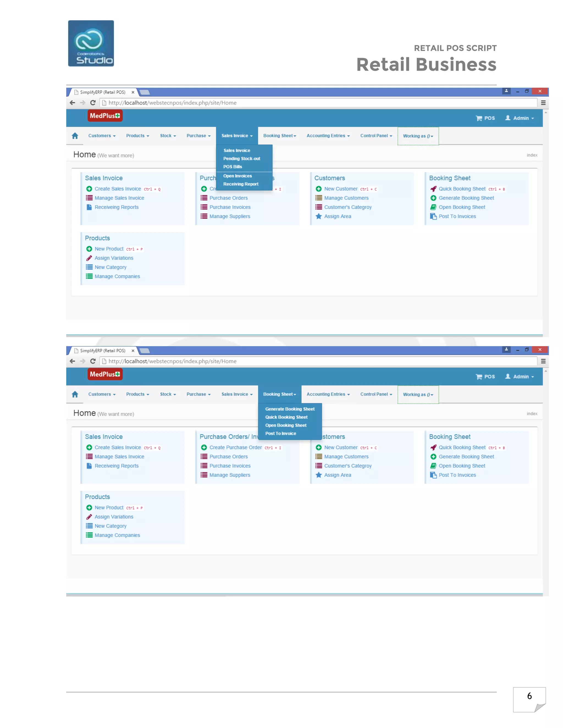
Task: Click the new tab button in the top screenshot browser
Action: coord(145,92)
